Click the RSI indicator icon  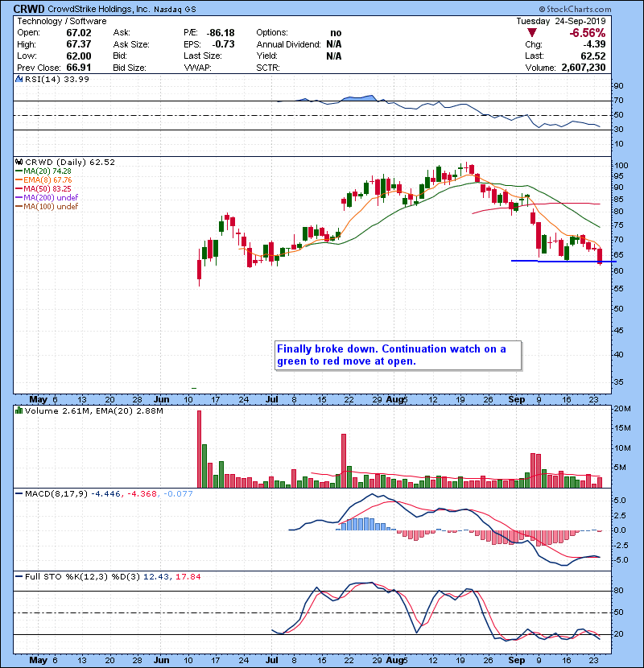point(19,79)
